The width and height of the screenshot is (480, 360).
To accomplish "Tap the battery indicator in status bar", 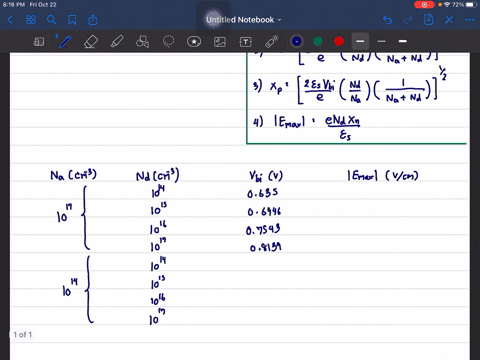I will [x=470, y=5].
